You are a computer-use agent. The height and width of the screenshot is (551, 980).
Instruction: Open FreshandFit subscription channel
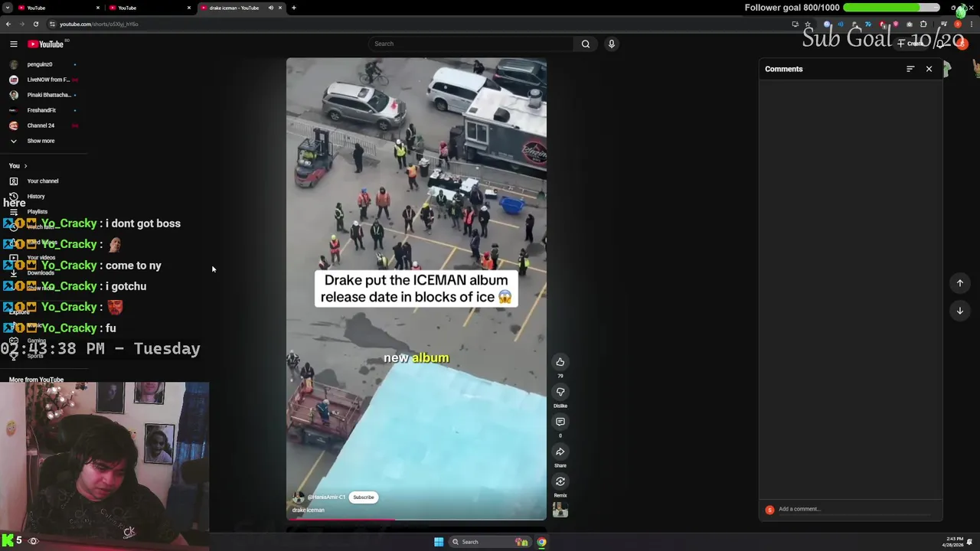point(42,110)
